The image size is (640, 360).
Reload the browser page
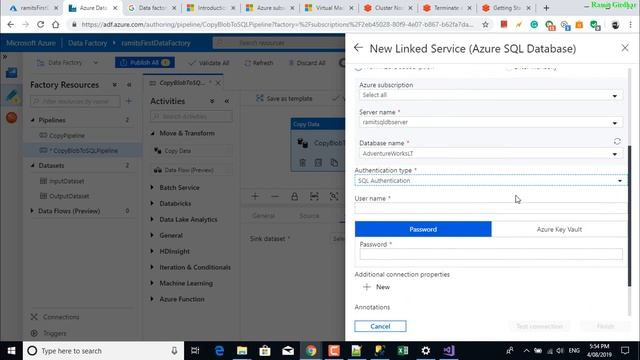coord(40,24)
